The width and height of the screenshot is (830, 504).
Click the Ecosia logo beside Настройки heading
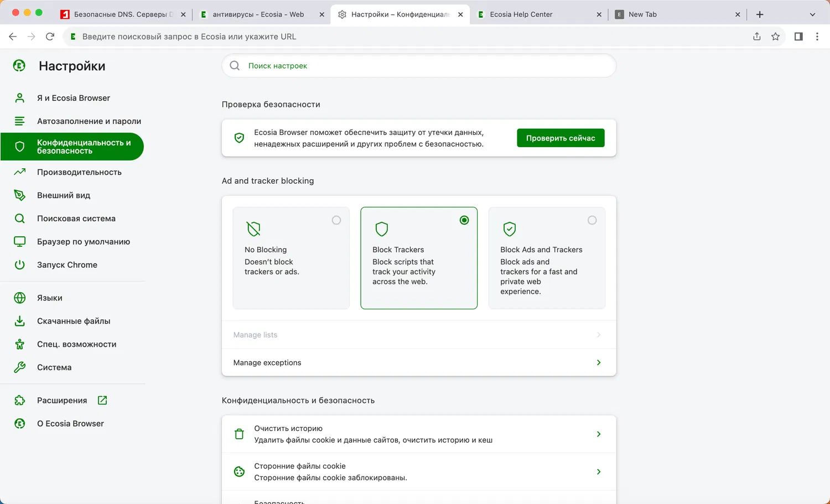pos(19,66)
